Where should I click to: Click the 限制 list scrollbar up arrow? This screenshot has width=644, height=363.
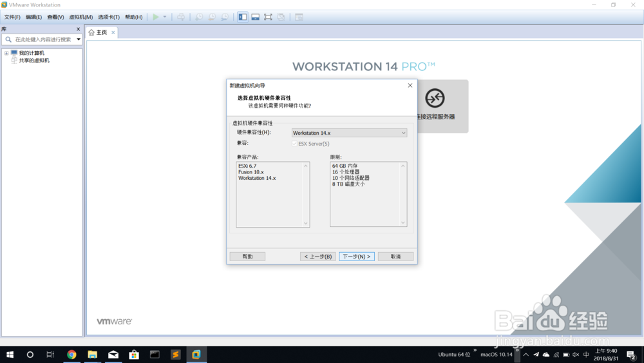tap(403, 166)
